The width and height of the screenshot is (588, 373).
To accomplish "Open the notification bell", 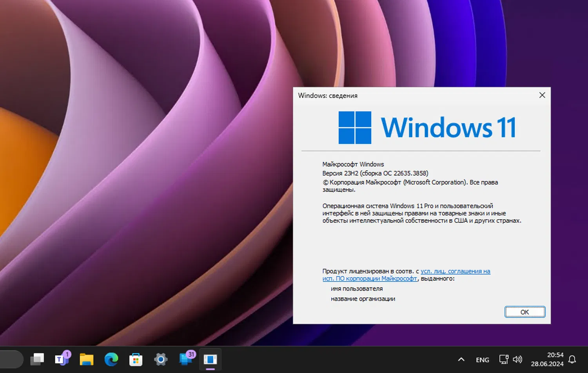I will click(x=572, y=359).
